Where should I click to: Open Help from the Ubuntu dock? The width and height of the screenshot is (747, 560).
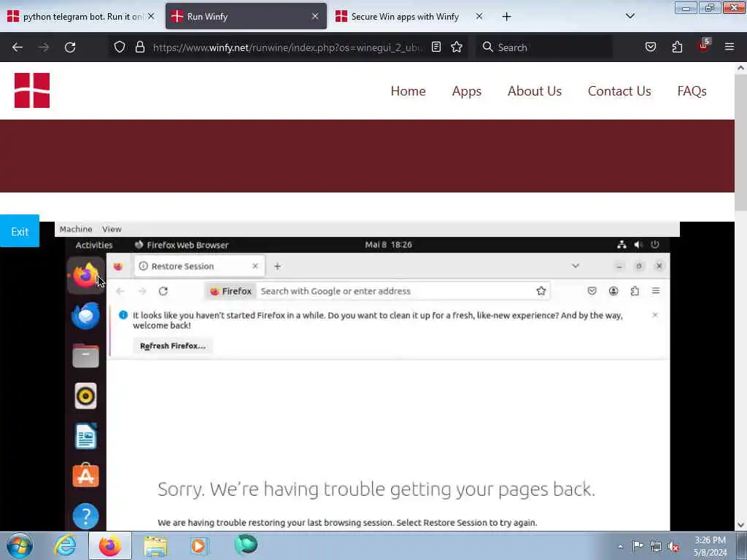pyautogui.click(x=86, y=516)
